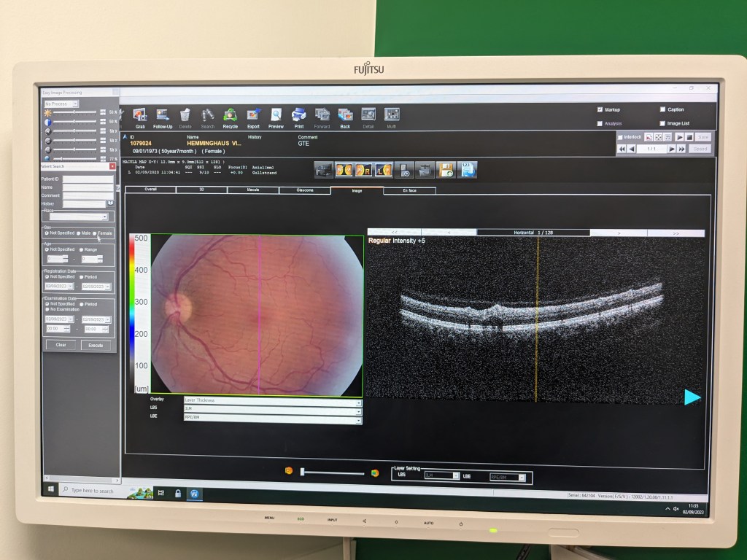This screenshot has width=747, height=560.
Task: Open the No Process dropdown
Action: point(61,104)
